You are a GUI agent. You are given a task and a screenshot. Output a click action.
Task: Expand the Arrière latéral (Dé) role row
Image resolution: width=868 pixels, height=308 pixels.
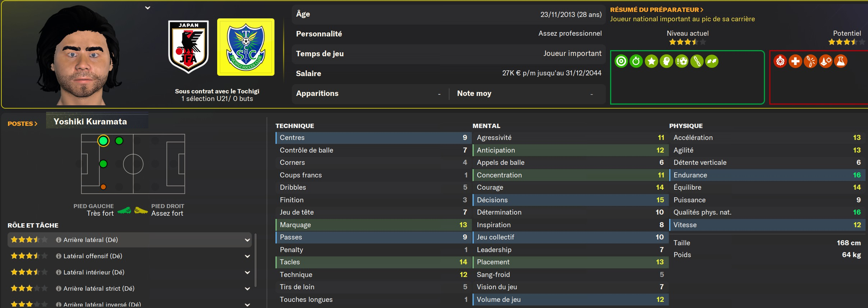247,240
